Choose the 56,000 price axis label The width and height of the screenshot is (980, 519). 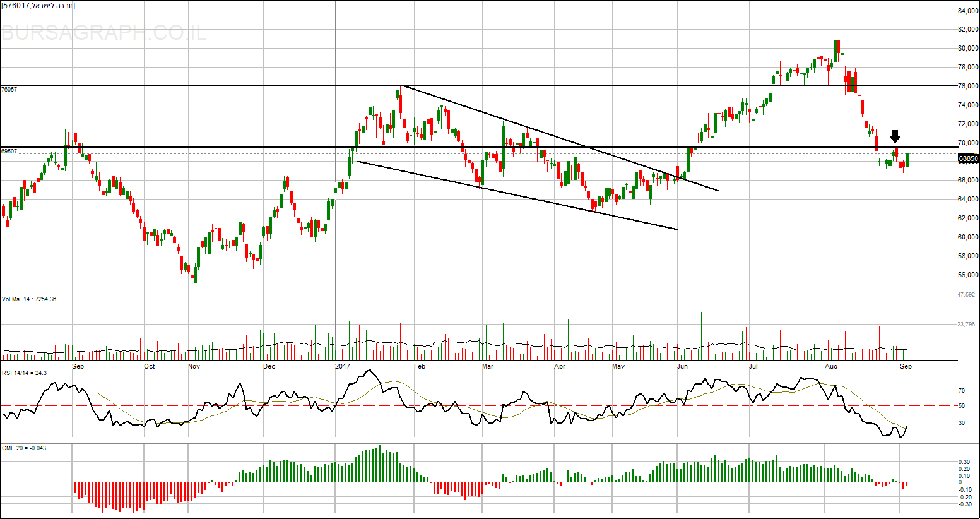click(x=968, y=275)
